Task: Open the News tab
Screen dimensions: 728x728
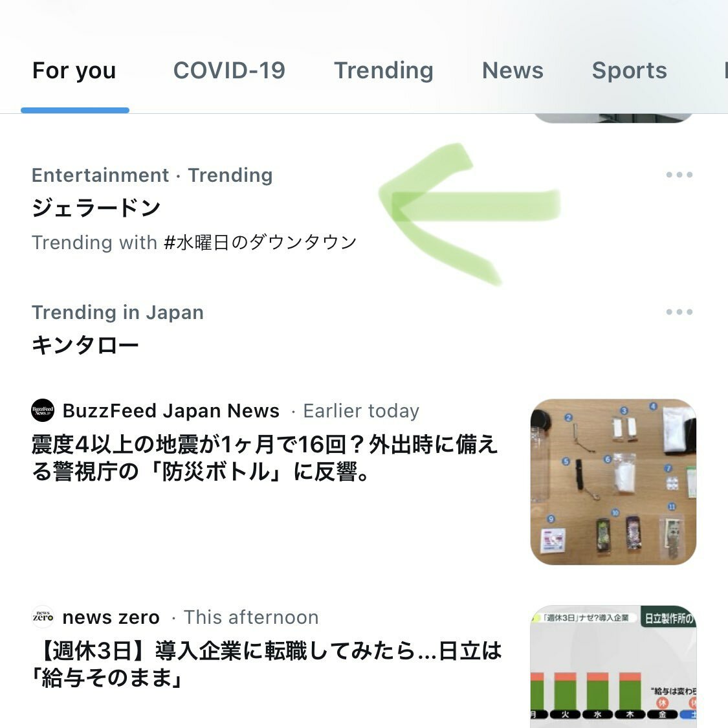Action: [513, 71]
